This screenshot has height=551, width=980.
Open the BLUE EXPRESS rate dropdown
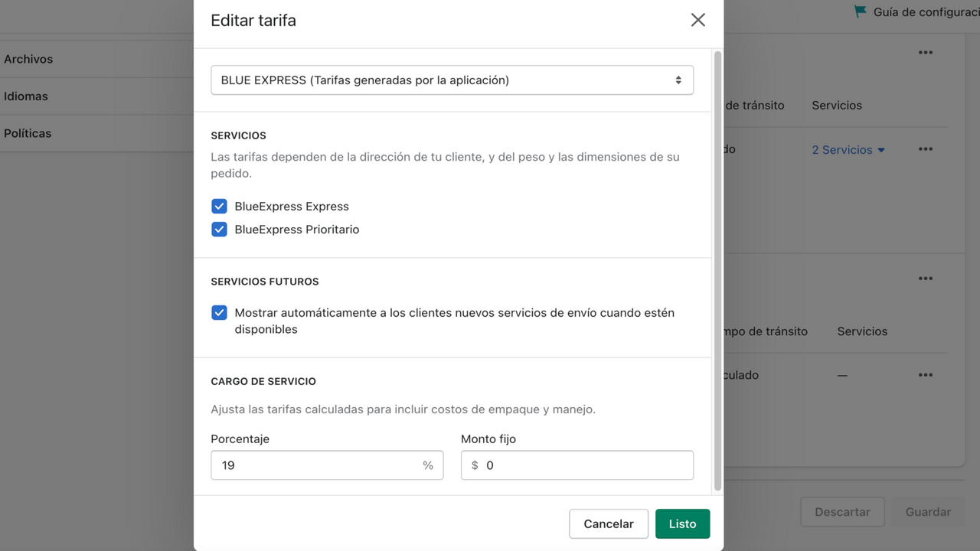tap(452, 80)
